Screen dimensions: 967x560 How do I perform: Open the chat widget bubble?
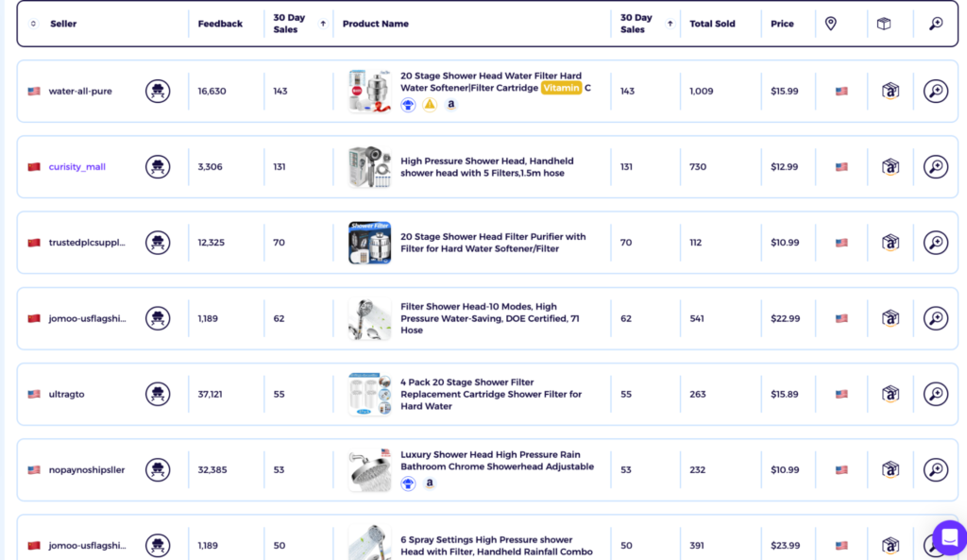click(950, 537)
